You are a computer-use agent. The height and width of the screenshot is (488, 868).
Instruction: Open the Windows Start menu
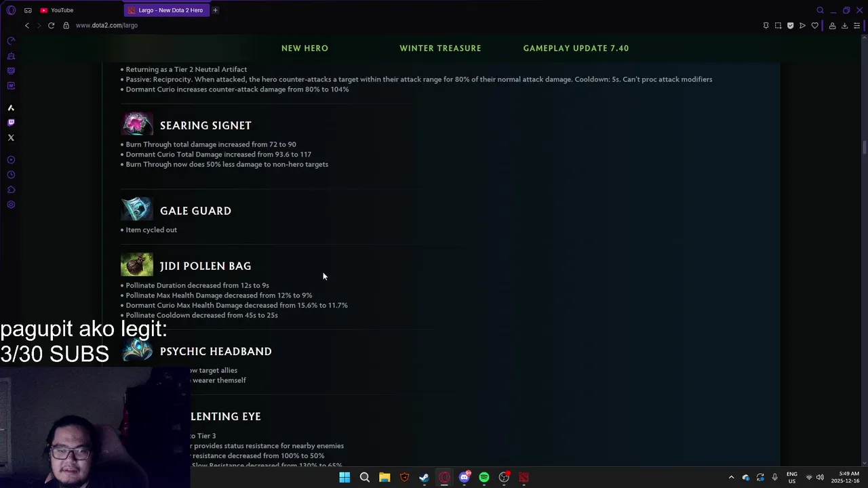pyautogui.click(x=344, y=477)
